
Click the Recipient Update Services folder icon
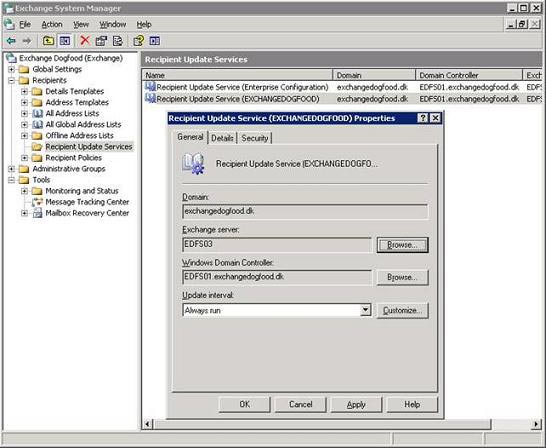[x=37, y=147]
